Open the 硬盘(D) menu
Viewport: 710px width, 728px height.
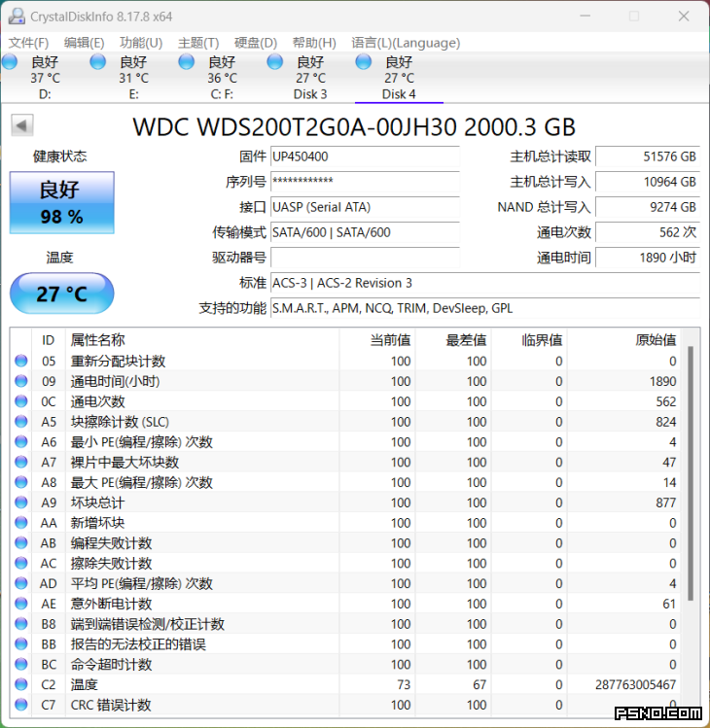256,43
